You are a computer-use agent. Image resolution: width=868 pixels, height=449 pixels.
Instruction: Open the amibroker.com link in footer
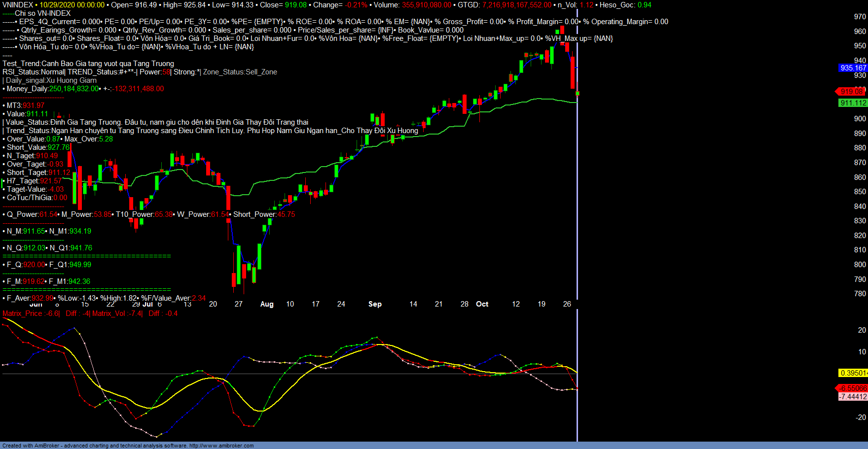click(x=221, y=446)
